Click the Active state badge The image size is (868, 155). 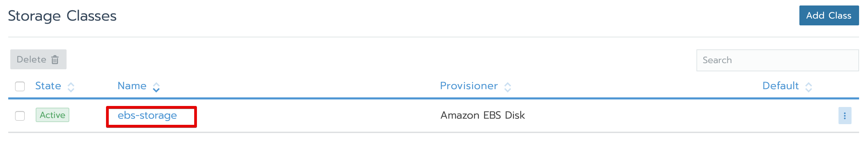click(x=52, y=115)
